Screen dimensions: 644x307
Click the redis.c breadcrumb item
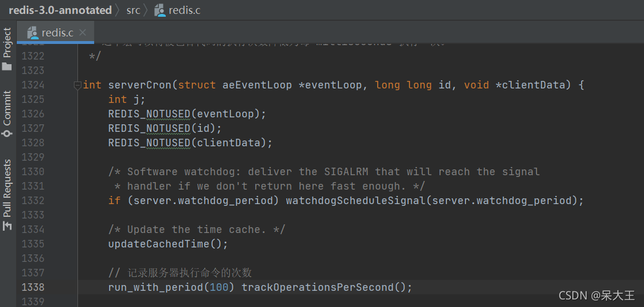point(177,10)
